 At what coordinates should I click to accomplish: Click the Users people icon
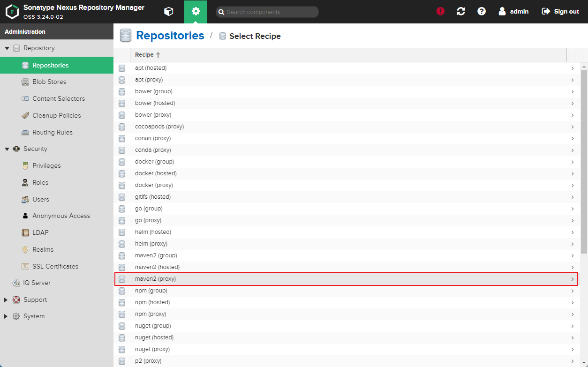pyautogui.click(x=25, y=199)
